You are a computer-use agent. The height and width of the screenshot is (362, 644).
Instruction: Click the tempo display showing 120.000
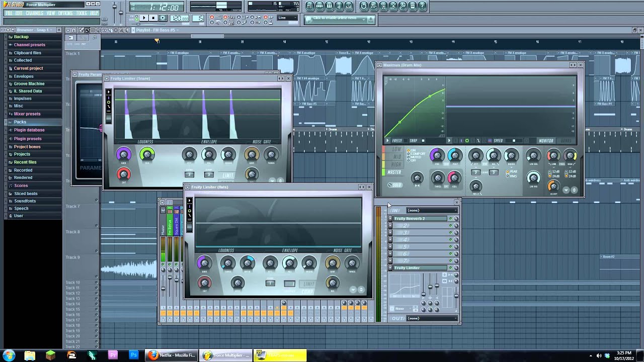click(180, 18)
